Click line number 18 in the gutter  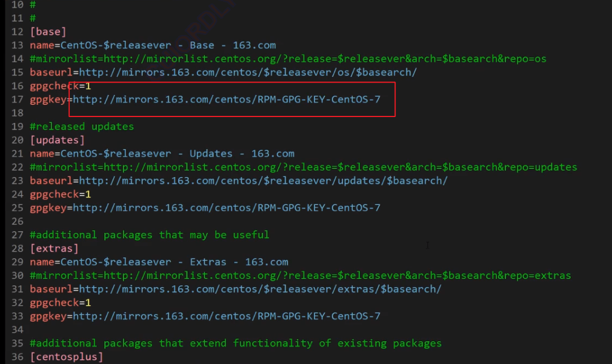tap(17, 113)
